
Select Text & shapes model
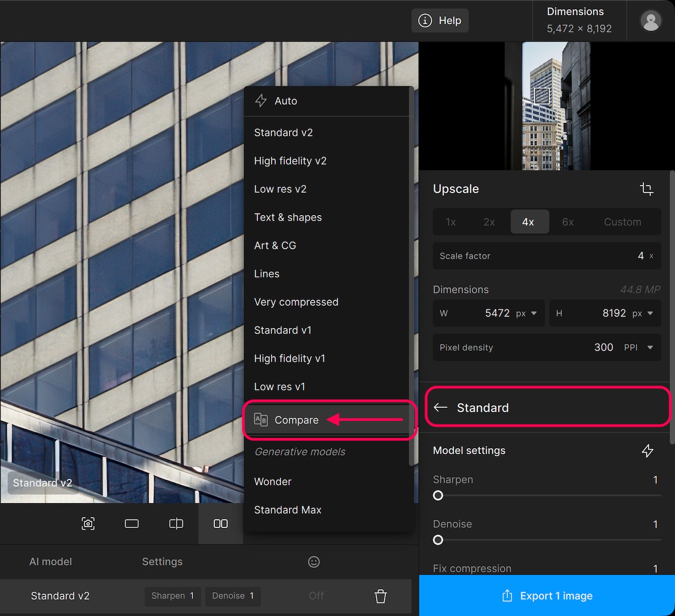pyautogui.click(x=326, y=217)
